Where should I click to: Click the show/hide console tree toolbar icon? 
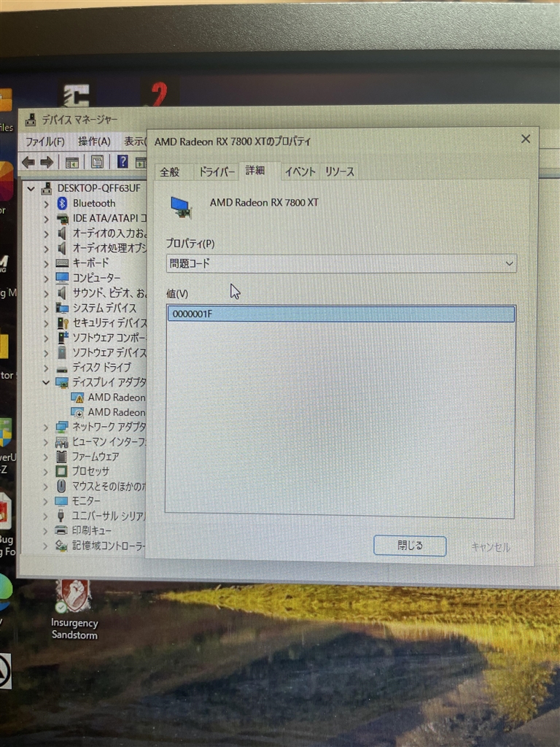(x=72, y=163)
